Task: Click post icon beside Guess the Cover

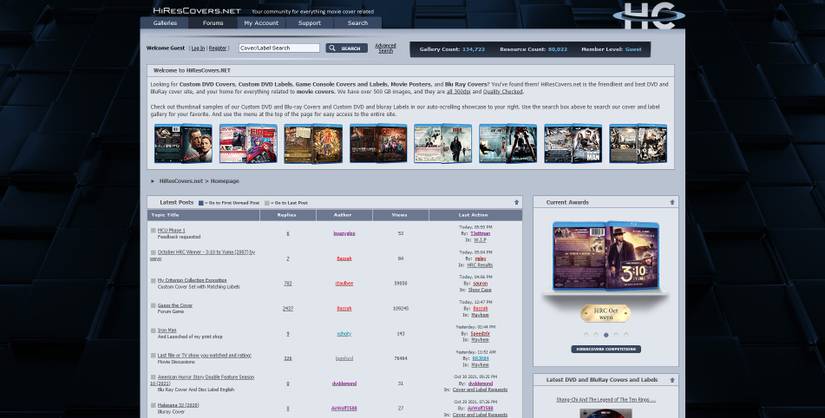Action: 153,305
